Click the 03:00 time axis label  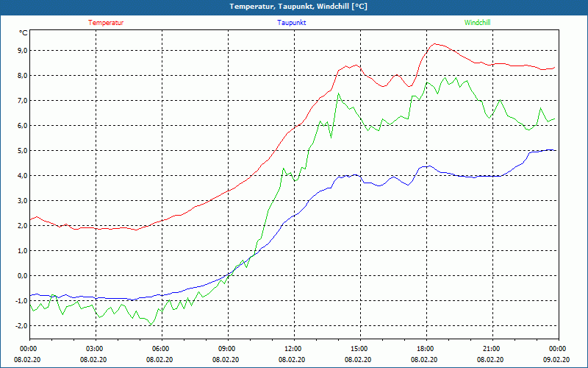click(x=96, y=348)
